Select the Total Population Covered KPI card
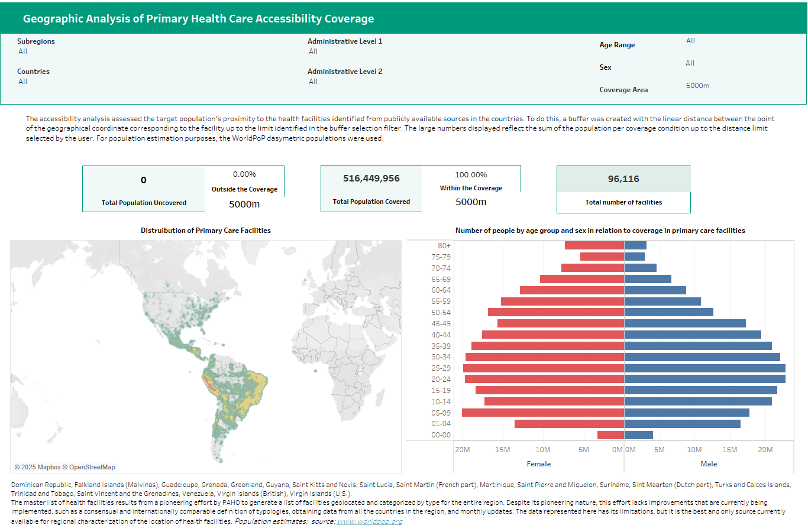 pyautogui.click(x=371, y=189)
